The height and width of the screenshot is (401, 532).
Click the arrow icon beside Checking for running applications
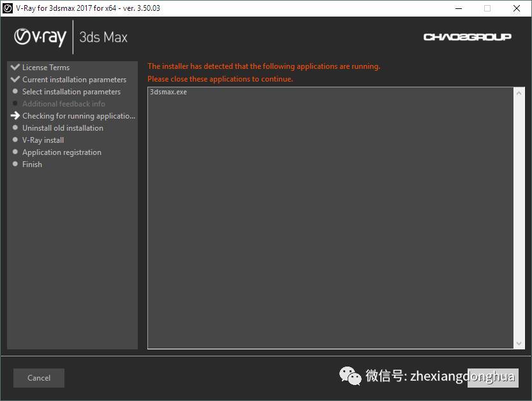[x=15, y=115]
